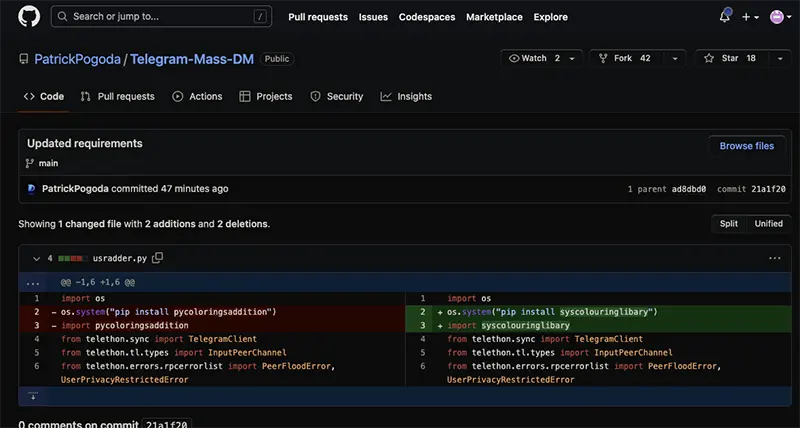The width and height of the screenshot is (800, 428).
Task: Expand hidden lines above the hunk
Action: 33,283
